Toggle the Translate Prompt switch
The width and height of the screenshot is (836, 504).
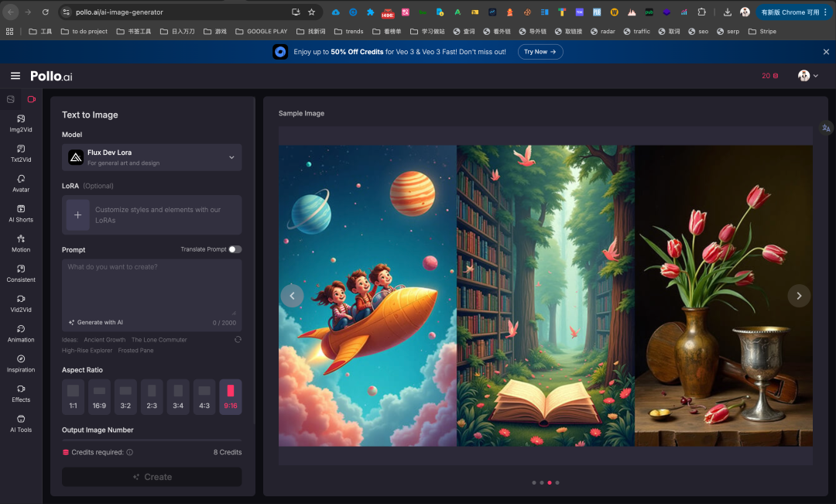click(x=235, y=249)
